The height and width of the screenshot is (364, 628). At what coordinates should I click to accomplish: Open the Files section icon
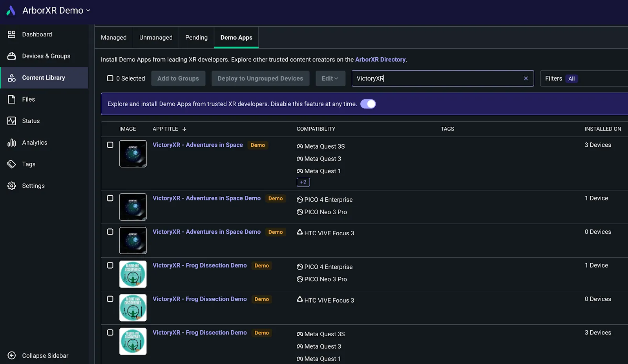click(x=12, y=99)
